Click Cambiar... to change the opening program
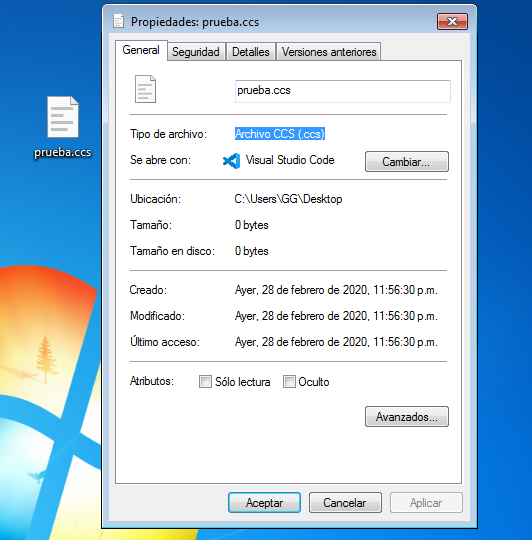Image resolution: width=532 pixels, height=556 pixels. [x=406, y=162]
